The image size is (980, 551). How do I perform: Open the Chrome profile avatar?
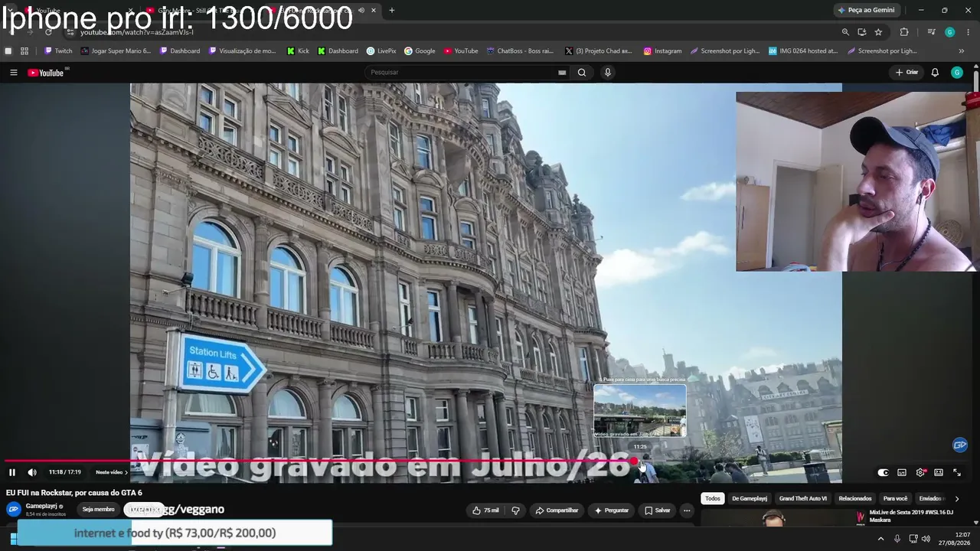pyautogui.click(x=950, y=32)
